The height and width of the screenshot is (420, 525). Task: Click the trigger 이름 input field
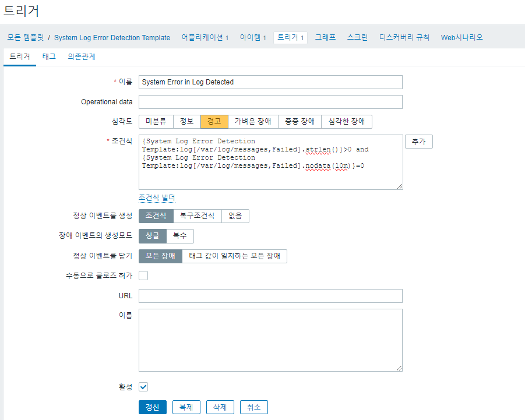coord(270,82)
